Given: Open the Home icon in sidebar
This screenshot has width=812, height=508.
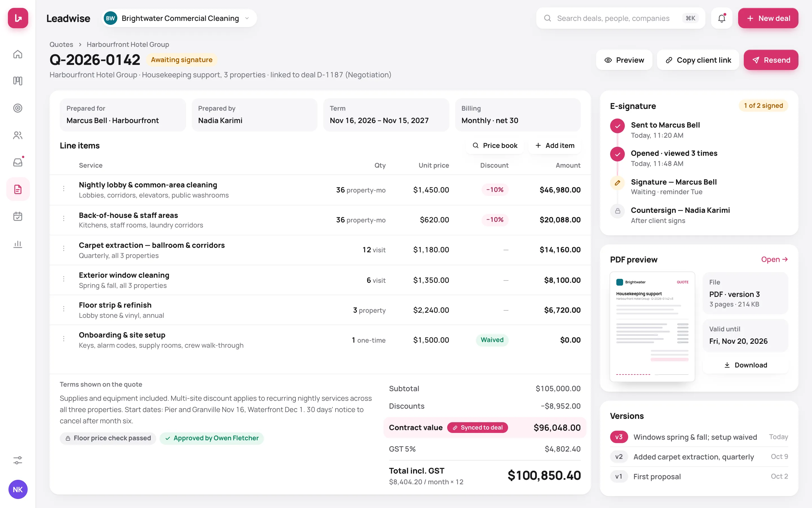Looking at the screenshot, I should [x=18, y=54].
